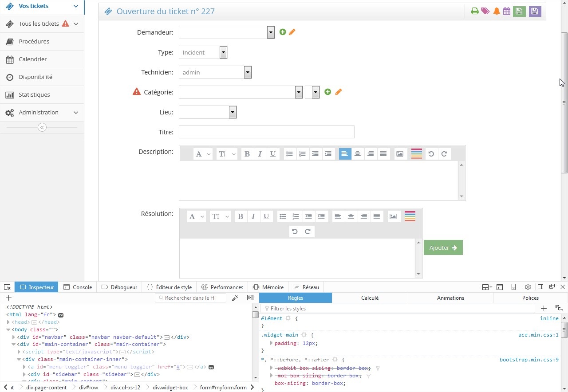Insert an image in the Description editor
568x392 pixels.
400,154
